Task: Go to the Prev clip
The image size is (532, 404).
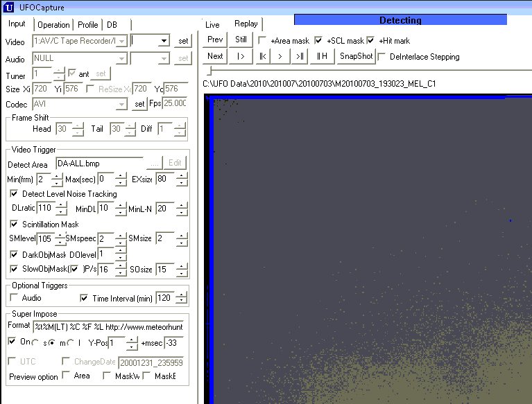Action: [215, 40]
